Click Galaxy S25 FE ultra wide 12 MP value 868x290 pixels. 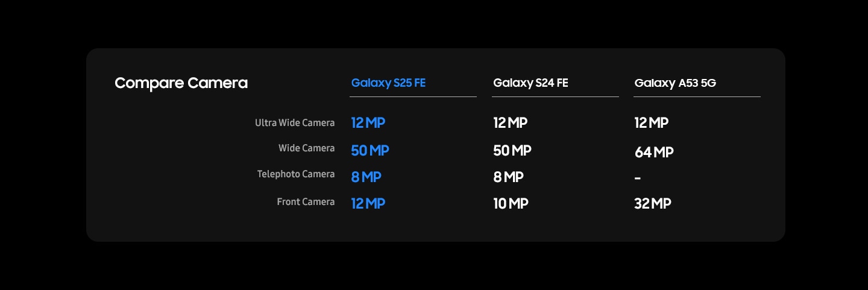[368, 123]
